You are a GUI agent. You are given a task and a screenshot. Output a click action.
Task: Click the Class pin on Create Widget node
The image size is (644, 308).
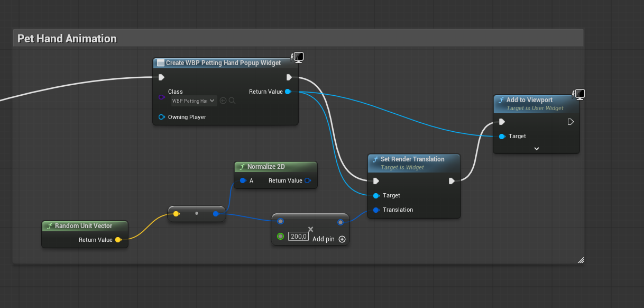[x=161, y=97]
